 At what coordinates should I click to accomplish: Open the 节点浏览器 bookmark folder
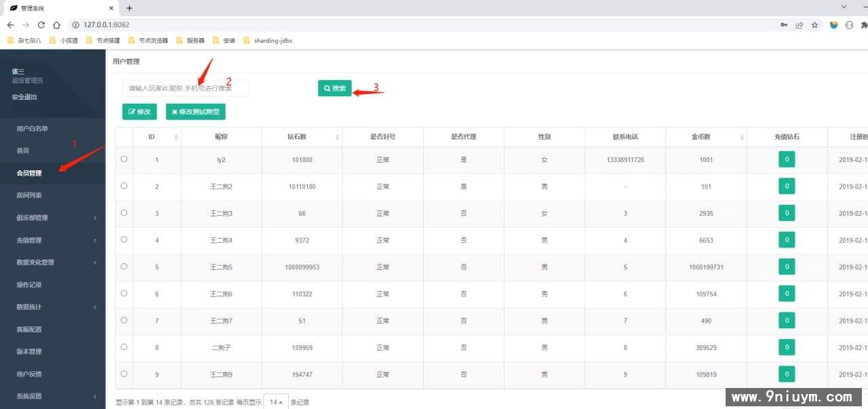click(147, 41)
